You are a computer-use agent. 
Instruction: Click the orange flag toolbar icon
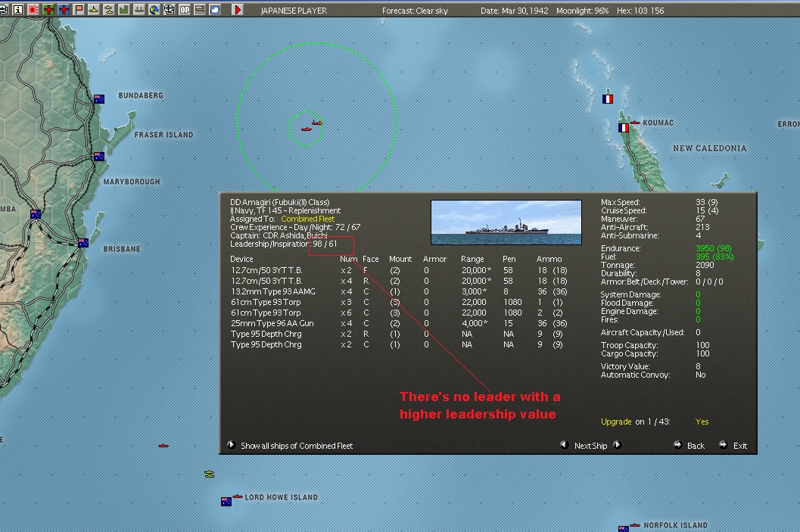pos(79,9)
